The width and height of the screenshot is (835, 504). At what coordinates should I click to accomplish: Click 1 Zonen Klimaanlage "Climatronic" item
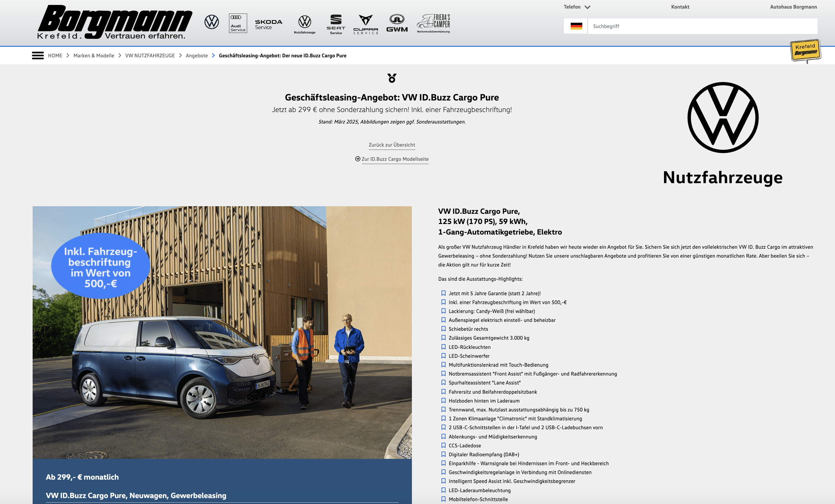(515, 419)
